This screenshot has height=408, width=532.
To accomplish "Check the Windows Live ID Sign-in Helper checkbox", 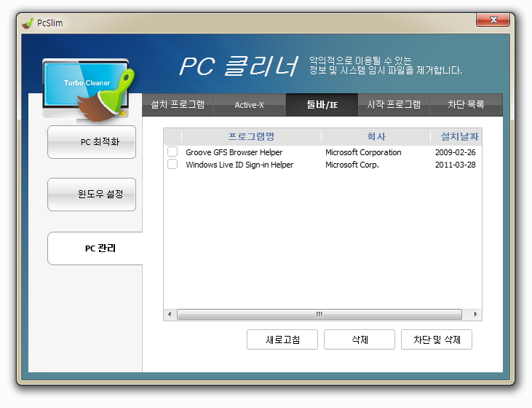I will (172, 165).
